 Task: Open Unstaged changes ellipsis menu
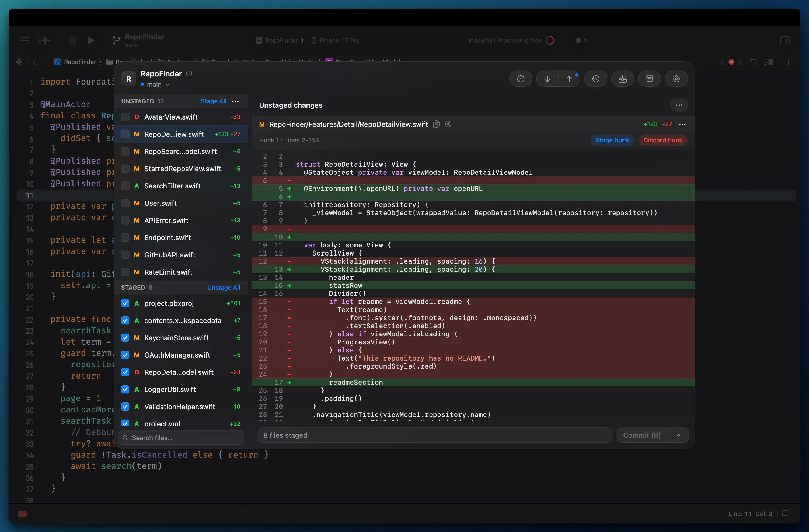coord(679,105)
